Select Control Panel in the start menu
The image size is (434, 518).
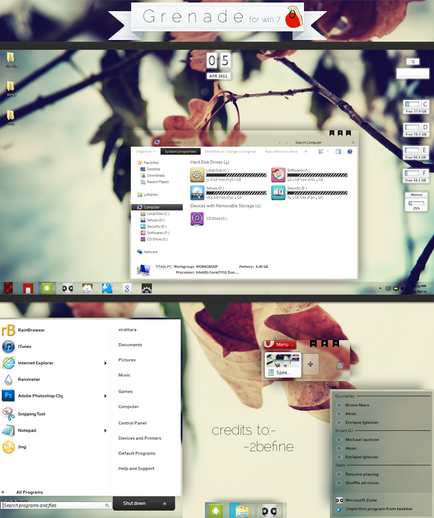(132, 423)
